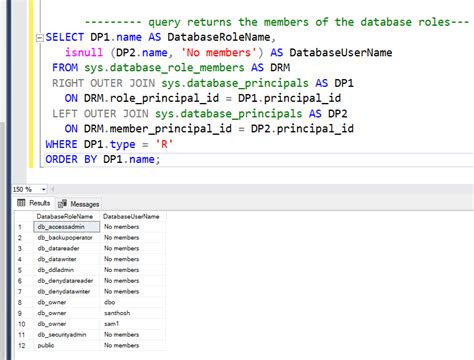Select cell db_accessadmin in row 1
474x360 pixels.
pyautogui.click(x=66, y=227)
